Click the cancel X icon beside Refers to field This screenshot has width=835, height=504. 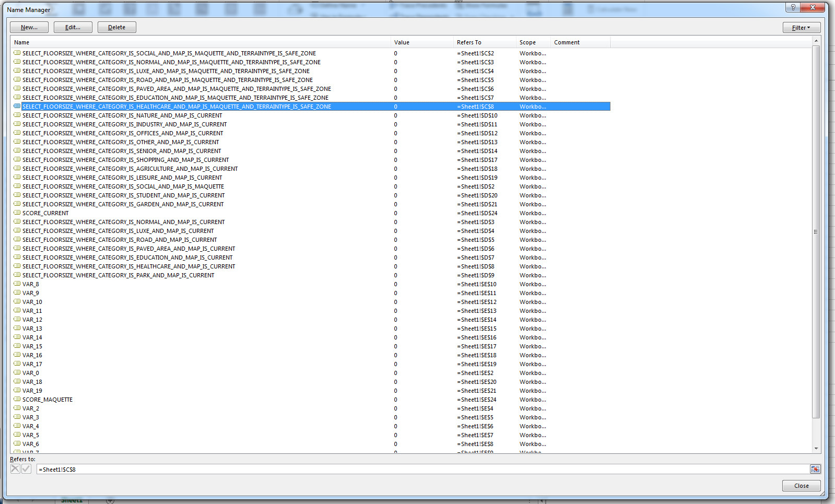[x=15, y=469]
